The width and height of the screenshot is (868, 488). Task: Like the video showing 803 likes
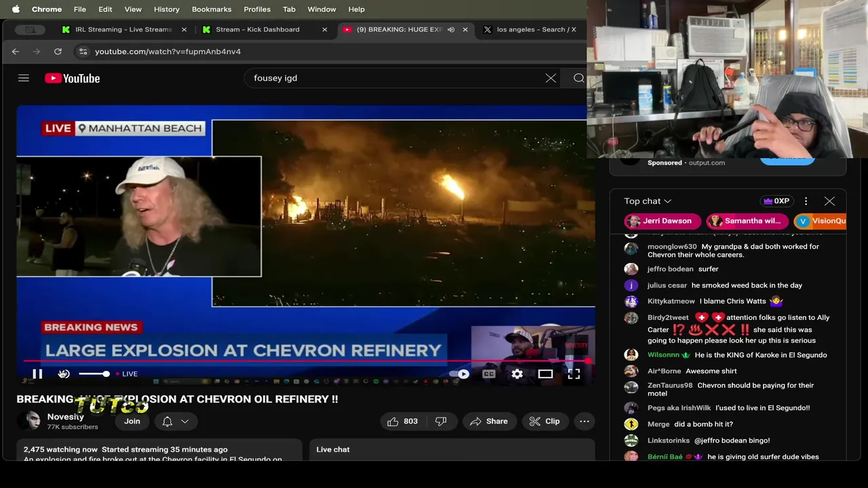pos(402,421)
